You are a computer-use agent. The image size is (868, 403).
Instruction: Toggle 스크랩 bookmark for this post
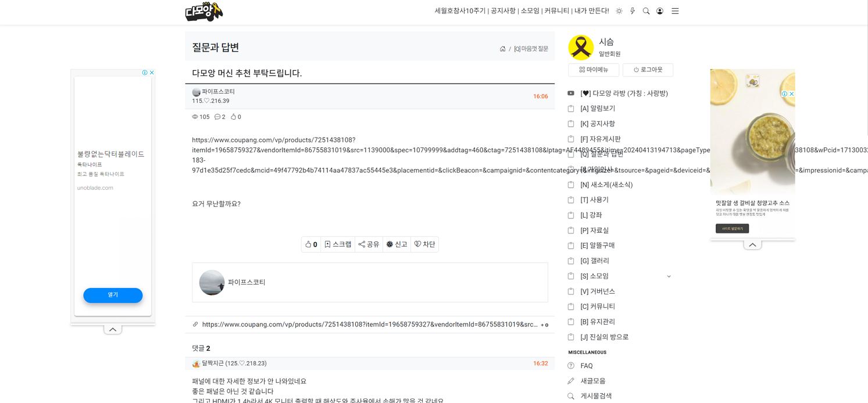pos(338,244)
